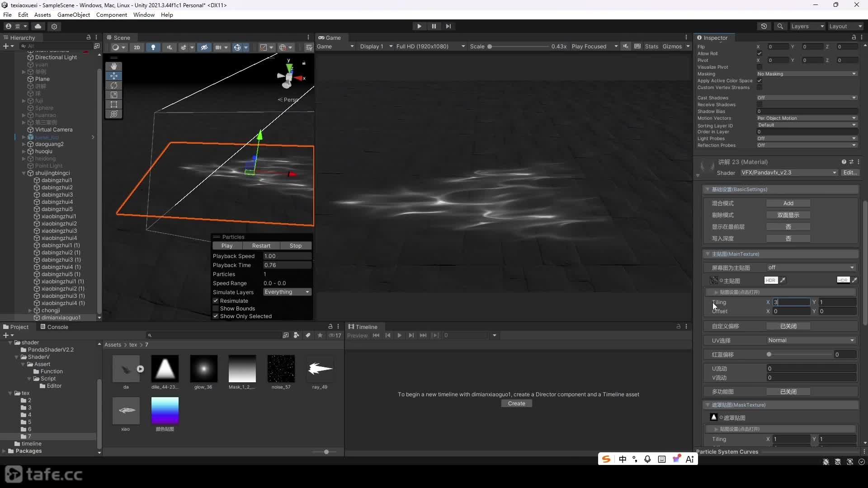Open the GameObject menu
The image size is (868, 488).
[74, 14]
